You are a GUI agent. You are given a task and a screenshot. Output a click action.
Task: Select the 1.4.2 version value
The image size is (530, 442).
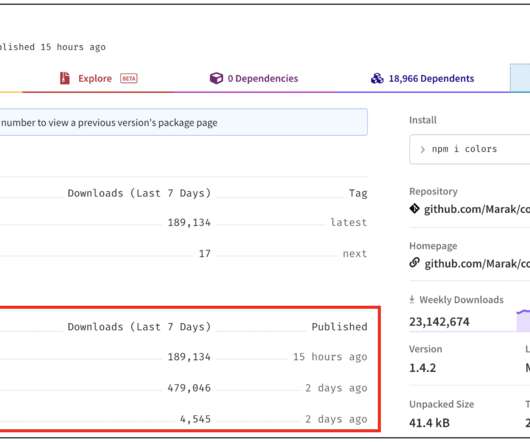click(423, 368)
